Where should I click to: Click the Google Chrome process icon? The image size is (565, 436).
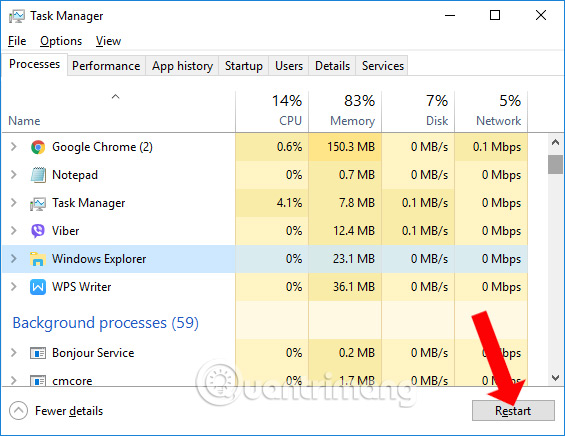click(x=38, y=147)
